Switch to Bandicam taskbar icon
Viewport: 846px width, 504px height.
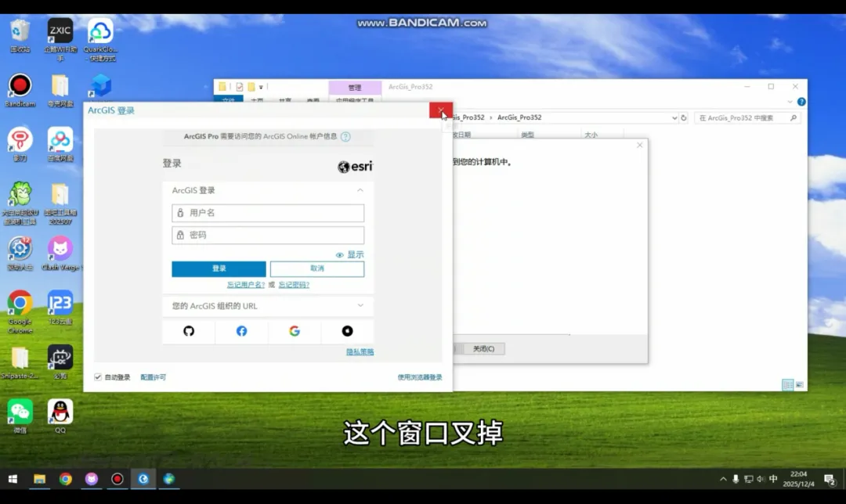click(x=117, y=479)
